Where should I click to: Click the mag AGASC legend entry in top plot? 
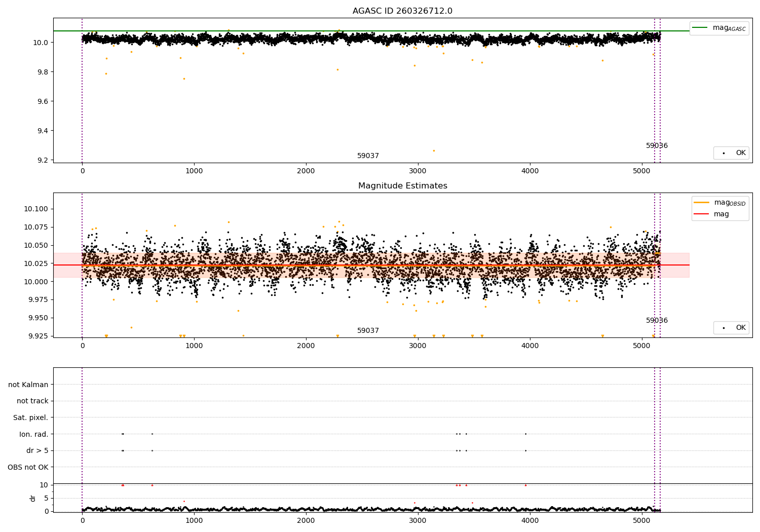(719, 28)
